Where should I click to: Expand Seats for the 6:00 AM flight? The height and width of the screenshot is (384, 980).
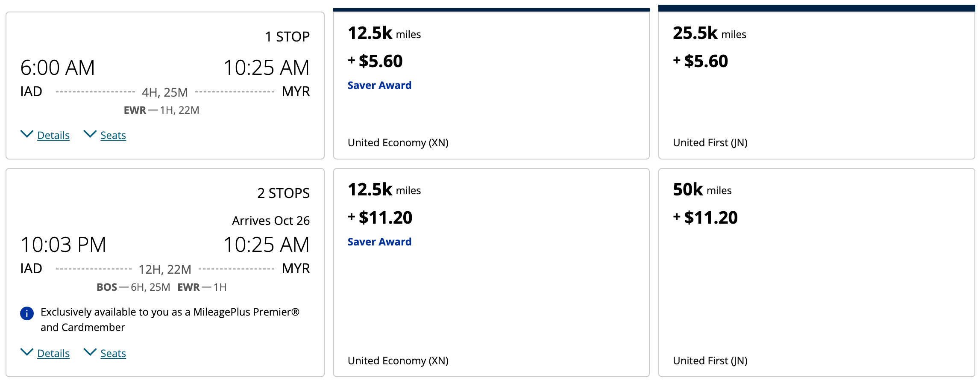113,136
